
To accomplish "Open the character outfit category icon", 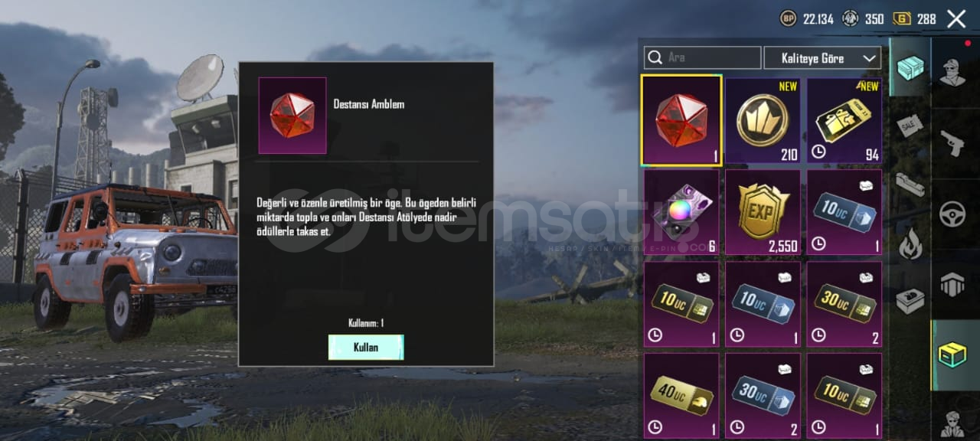I will pos(952,72).
